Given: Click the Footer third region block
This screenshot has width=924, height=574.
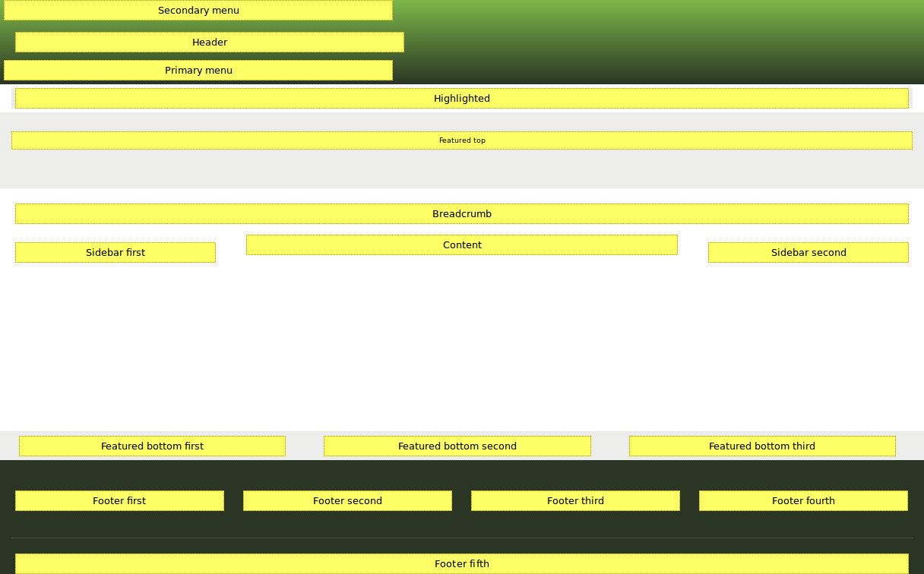Looking at the screenshot, I should coord(575,501).
